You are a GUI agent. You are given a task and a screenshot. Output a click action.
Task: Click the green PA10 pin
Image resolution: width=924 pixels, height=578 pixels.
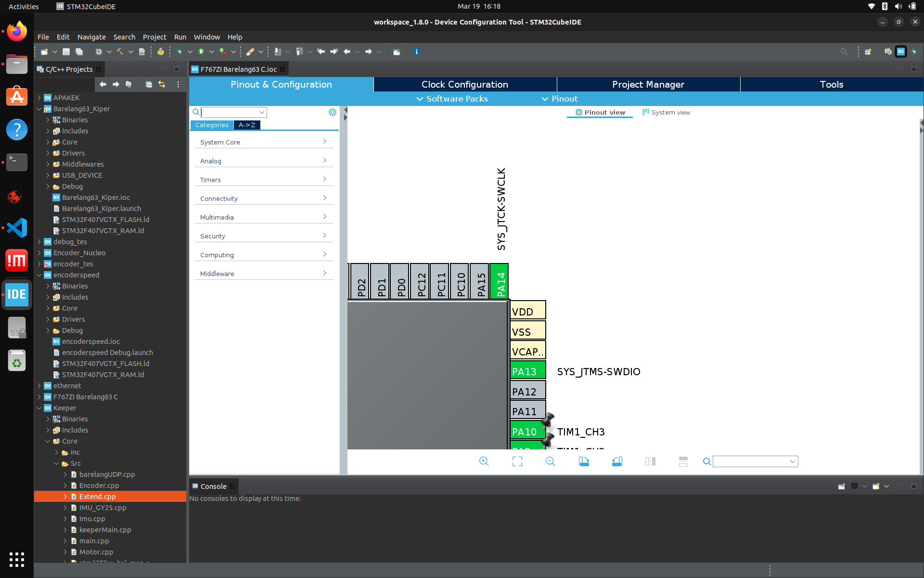(528, 430)
